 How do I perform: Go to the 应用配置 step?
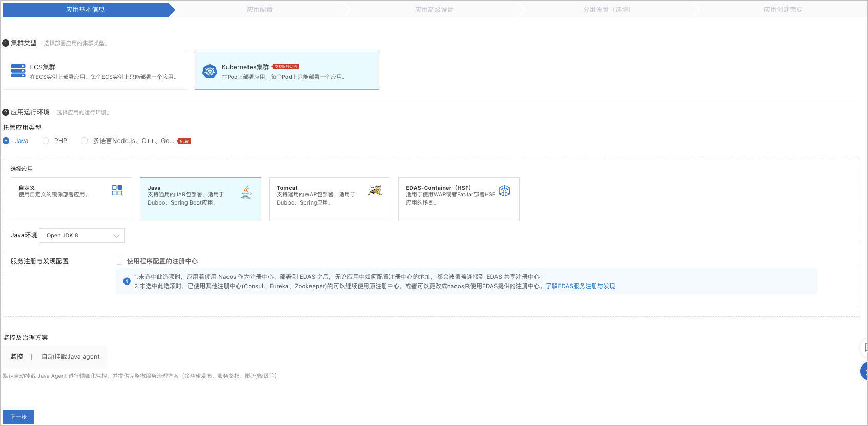click(260, 10)
